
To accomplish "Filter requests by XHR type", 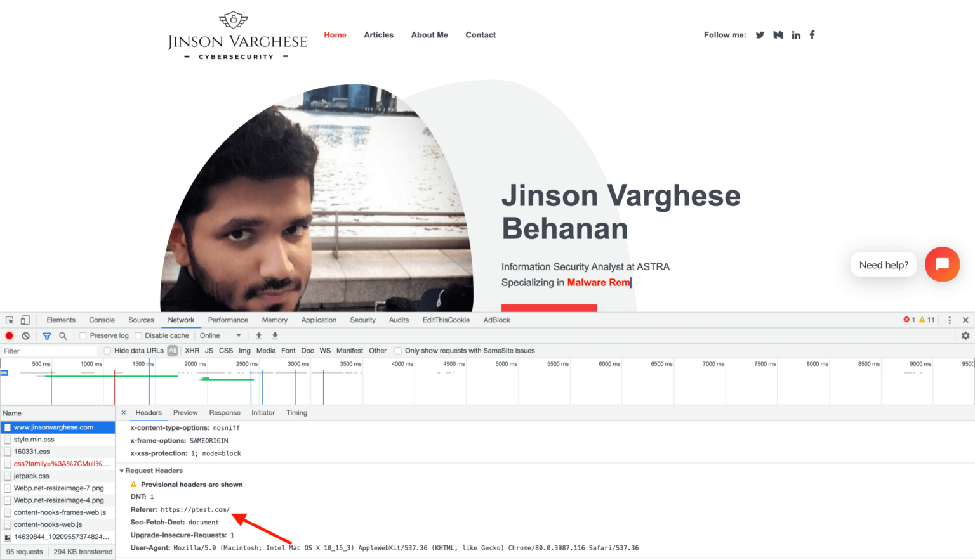I will pyautogui.click(x=192, y=350).
